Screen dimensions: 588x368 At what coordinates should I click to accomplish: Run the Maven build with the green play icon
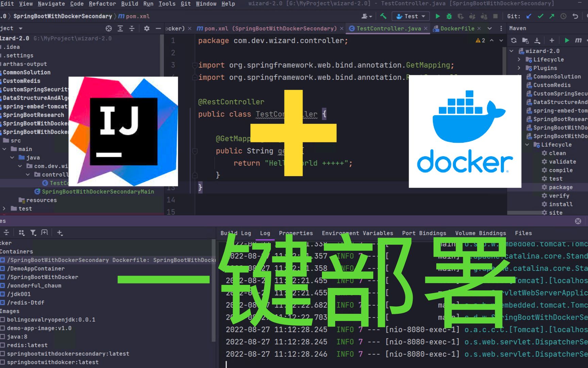coord(567,40)
